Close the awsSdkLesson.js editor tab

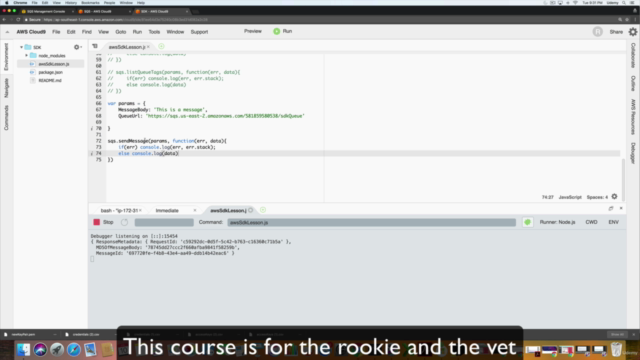point(149,47)
